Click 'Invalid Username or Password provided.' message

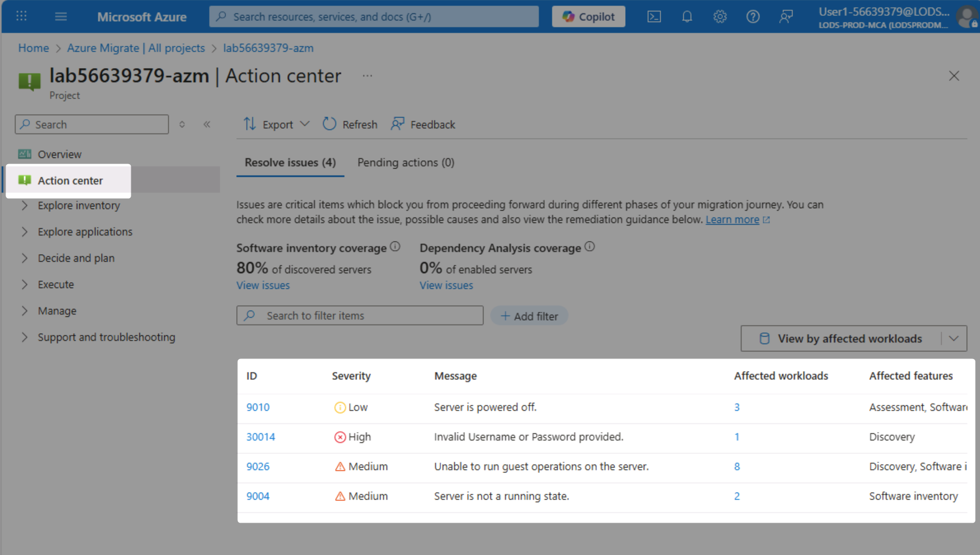(528, 437)
